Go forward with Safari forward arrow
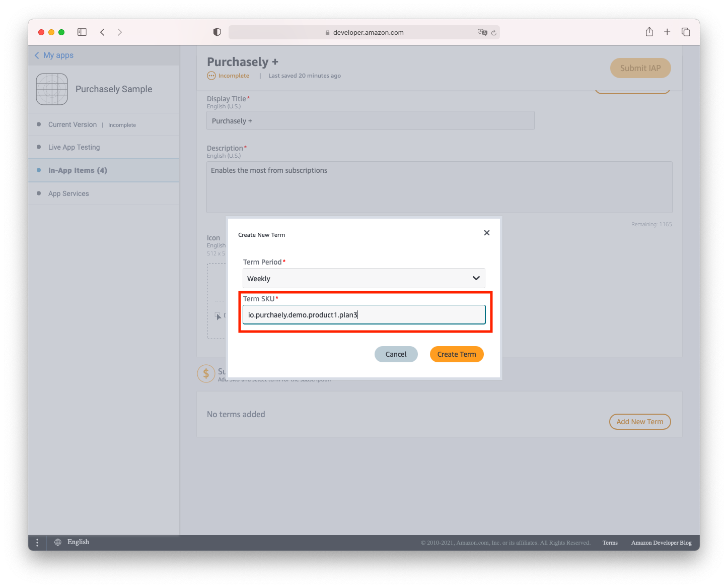 (x=120, y=32)
